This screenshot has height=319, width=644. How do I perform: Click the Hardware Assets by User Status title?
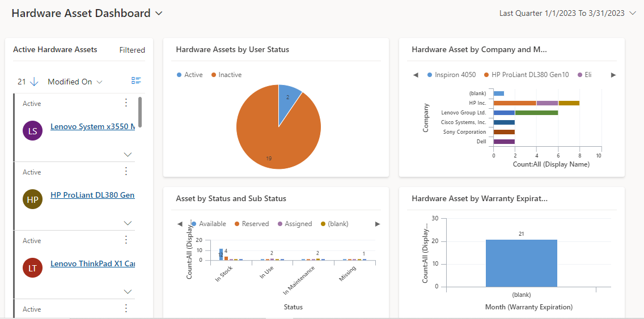click(232, 50)
